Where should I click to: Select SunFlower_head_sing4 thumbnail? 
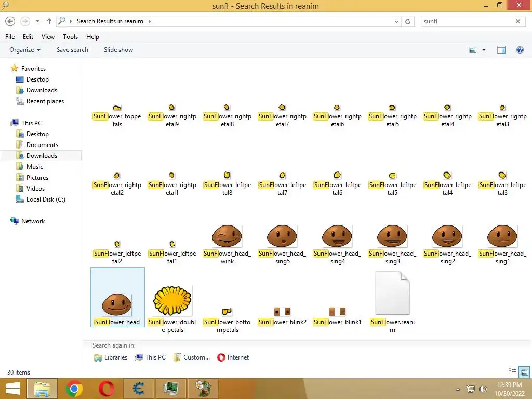[337, 236]
